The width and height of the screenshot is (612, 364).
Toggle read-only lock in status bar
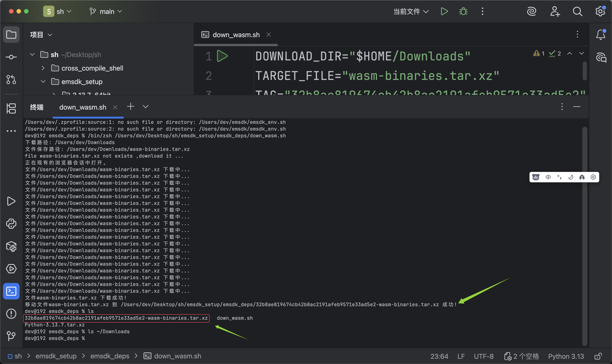click(x=598, y=356)
